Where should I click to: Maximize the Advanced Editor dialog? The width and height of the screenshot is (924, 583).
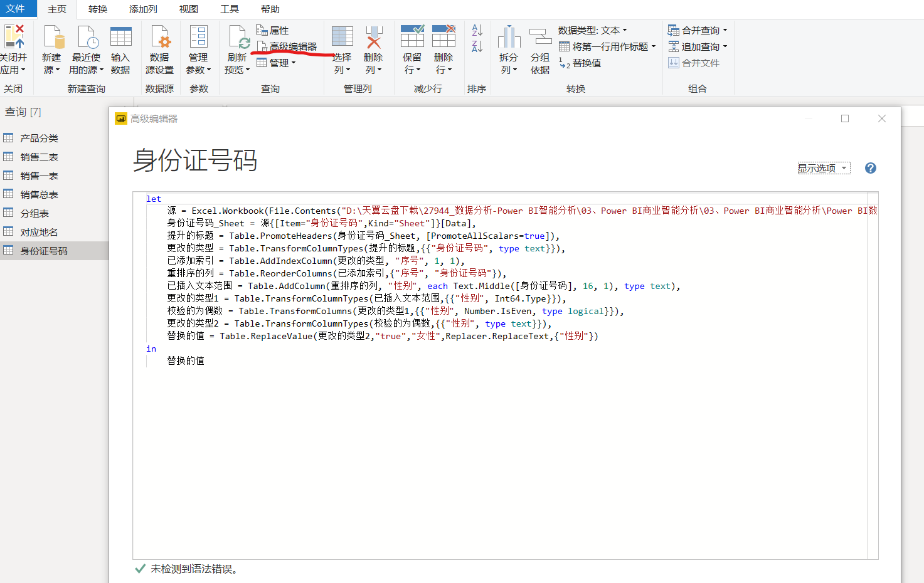(845, 118)
